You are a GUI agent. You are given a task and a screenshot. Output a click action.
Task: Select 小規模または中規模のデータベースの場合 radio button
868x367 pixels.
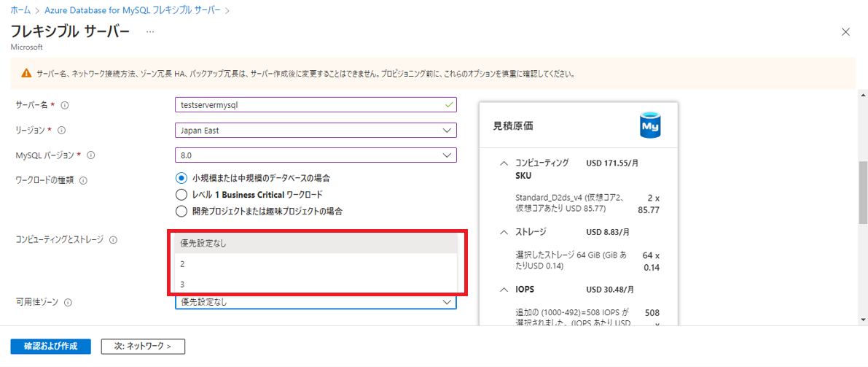point(181,178)
